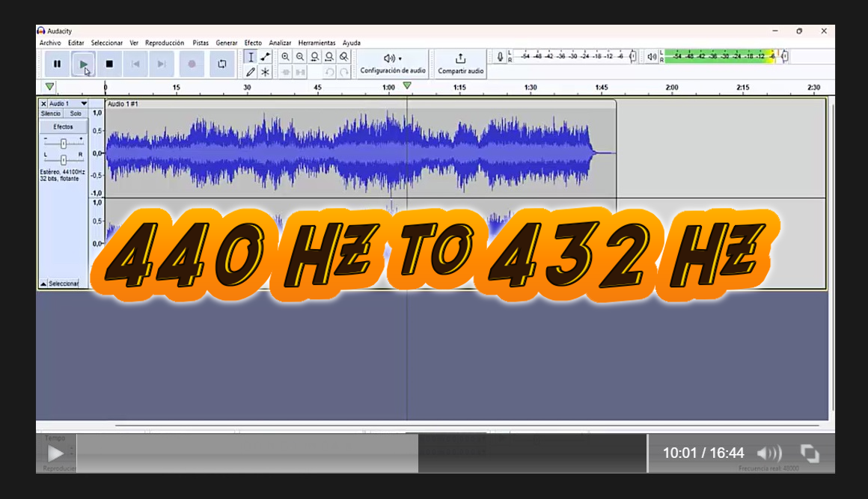Image resolution: width=868 pixels, height=499 pixels.
Task: Open the Configuración de audio dropdown
Action: pyautogui.click(x=393, y=64)
